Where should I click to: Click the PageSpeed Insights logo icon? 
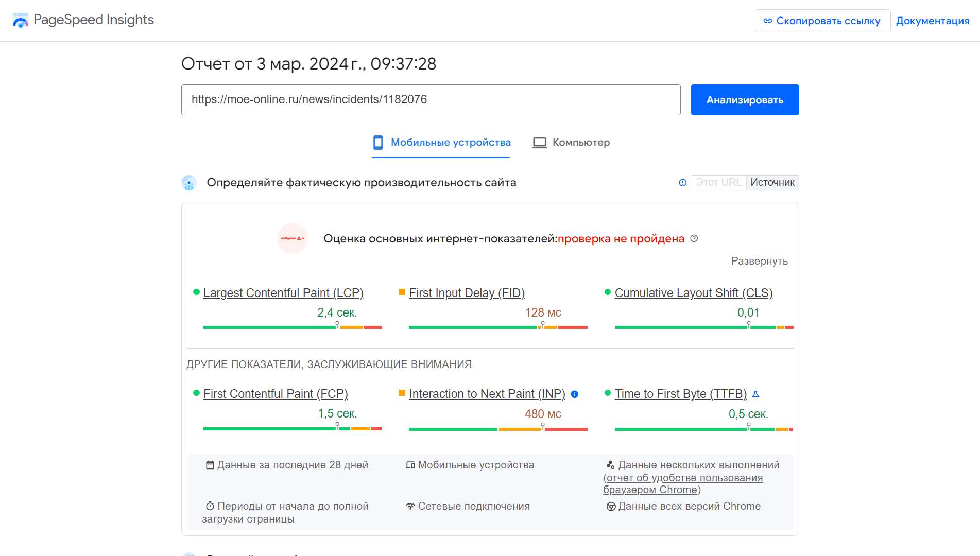click(x=21, y=20)
